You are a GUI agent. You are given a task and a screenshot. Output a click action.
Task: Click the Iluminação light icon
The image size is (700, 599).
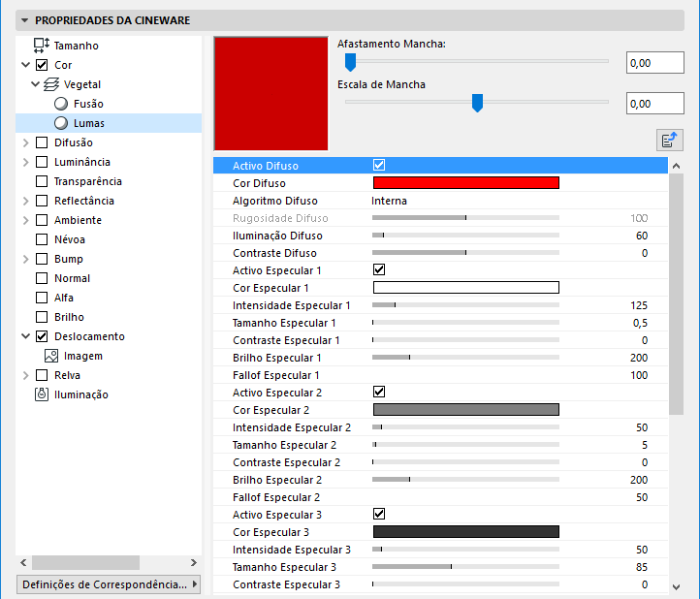tap(42, 394)
